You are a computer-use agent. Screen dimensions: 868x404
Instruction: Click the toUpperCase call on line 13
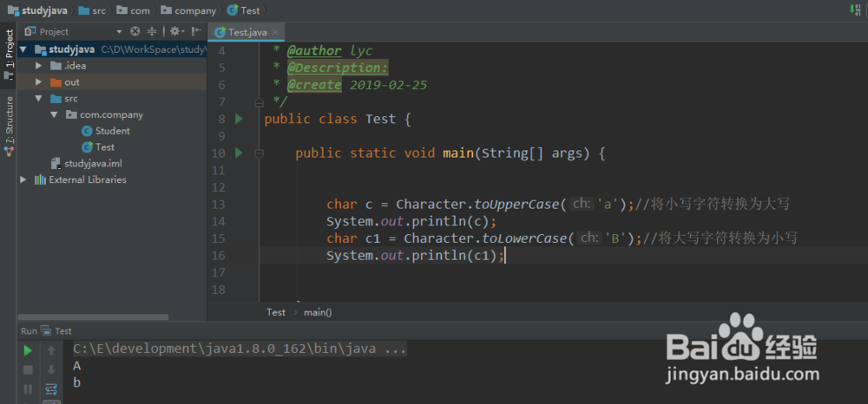(x=516, y=205)
